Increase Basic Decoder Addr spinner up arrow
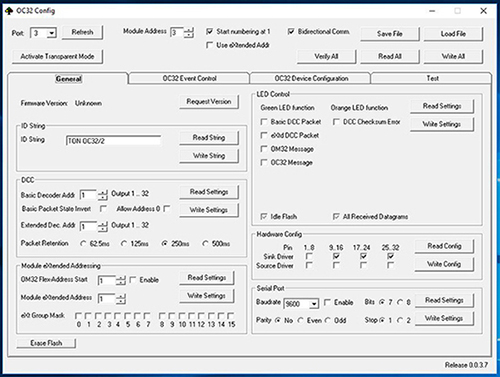The height and width of the screenshot is (377, 500). (103, 193)
